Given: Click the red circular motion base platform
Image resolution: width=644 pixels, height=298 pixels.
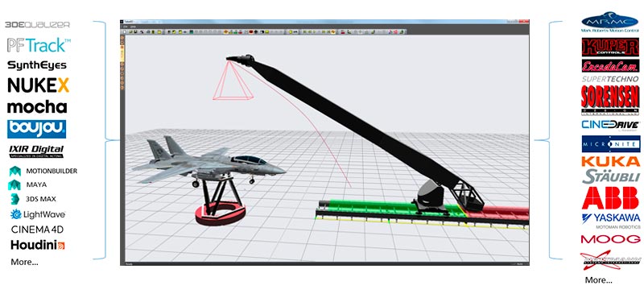Looking at the screenshot, I should [x=220, y=213].
